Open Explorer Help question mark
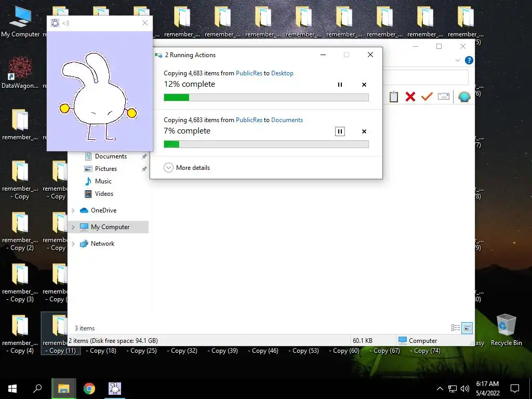532x399 pixels. [469, 60]
